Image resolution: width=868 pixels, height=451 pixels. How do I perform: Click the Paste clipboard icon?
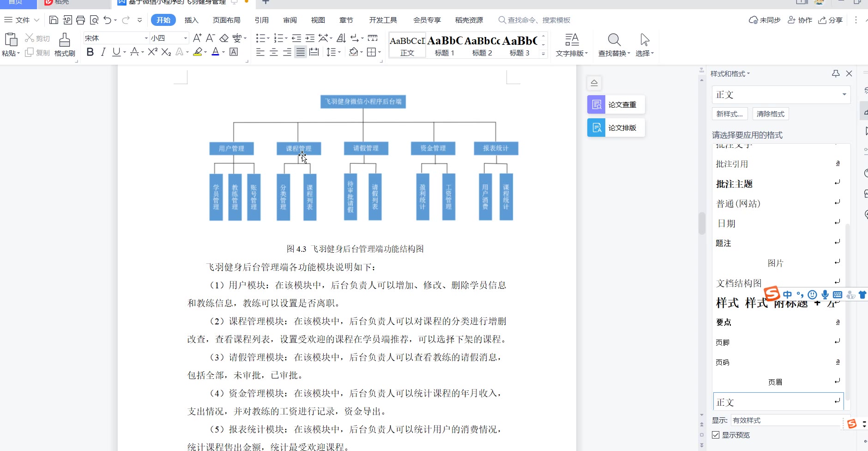[11, 40]
